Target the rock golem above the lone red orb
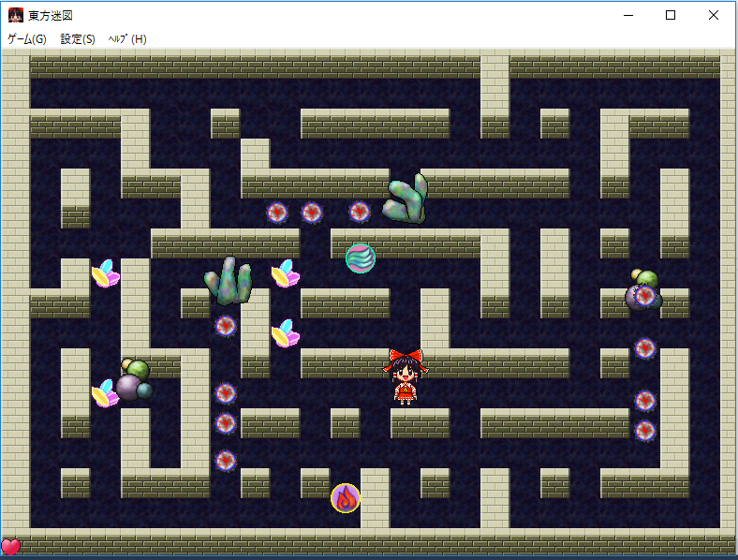The height and width of the screenshot is (560, 738). (229, 280)
